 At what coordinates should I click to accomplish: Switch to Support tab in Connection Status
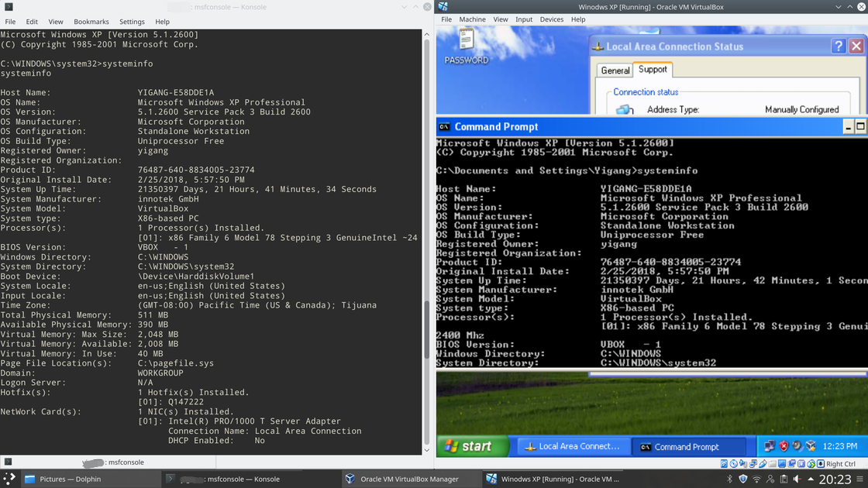tap(653, 69)
